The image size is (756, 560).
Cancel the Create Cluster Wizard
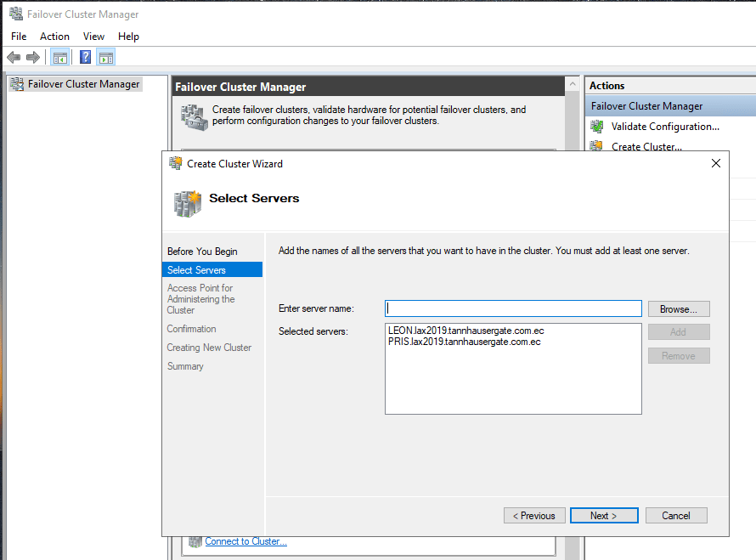[676, 515]
